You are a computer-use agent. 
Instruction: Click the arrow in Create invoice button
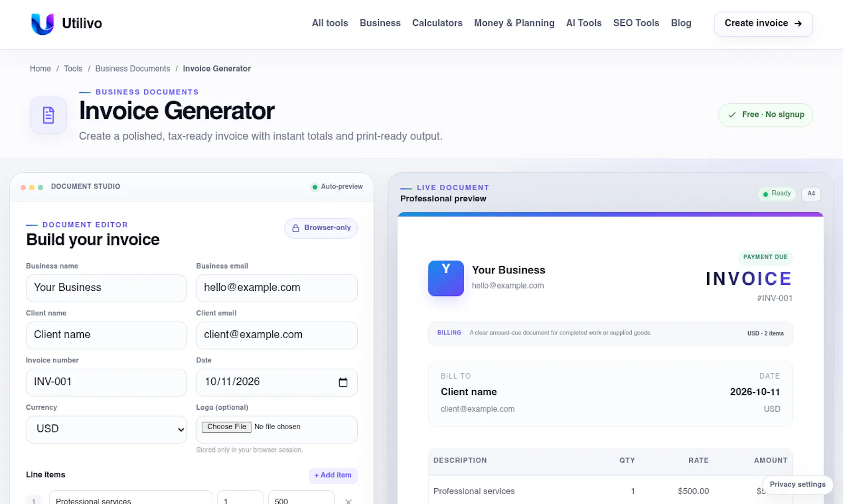(x=798, y=24)
